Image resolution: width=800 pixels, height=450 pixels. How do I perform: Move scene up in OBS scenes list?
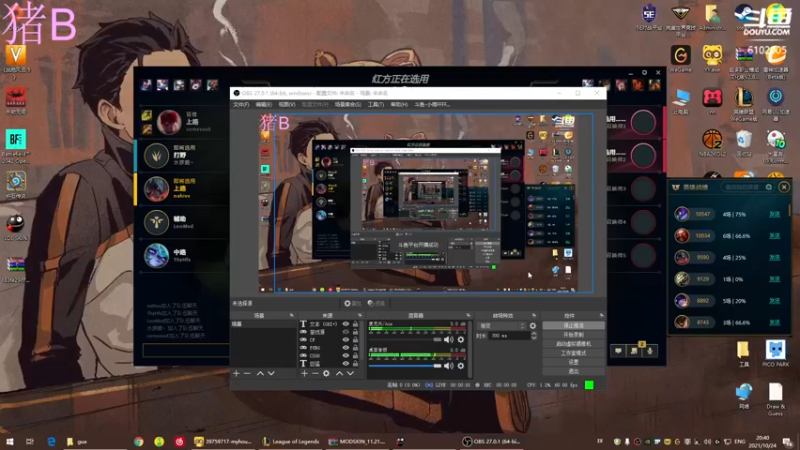pyautogui.click(x=260, y=373)
